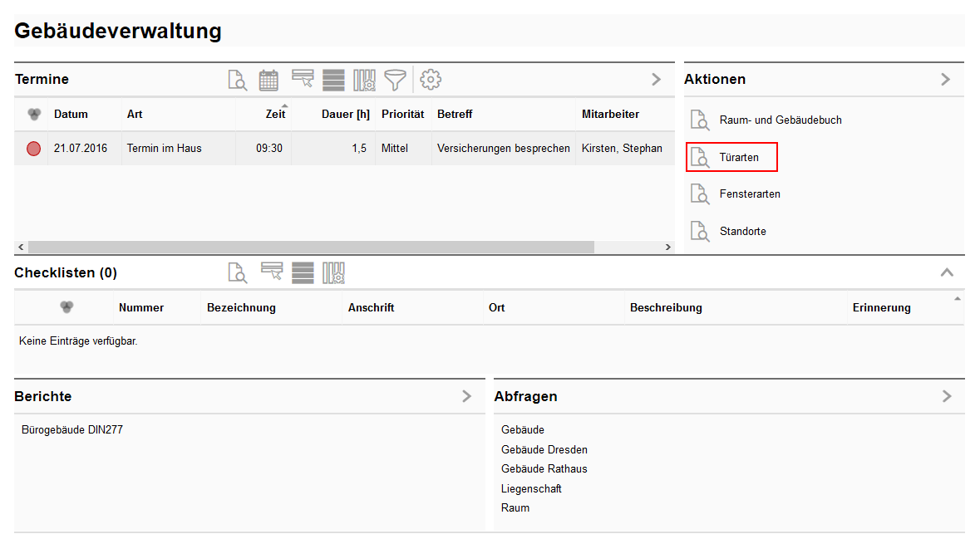Open the filter funnel in Termine toolbar
Image resolution: width=980 pixels, height=539 pixels.
(x=396, y=80)
